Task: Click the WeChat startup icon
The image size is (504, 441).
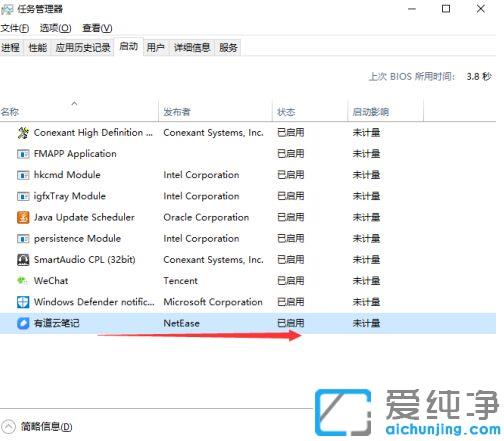Action: pos(22,281)
